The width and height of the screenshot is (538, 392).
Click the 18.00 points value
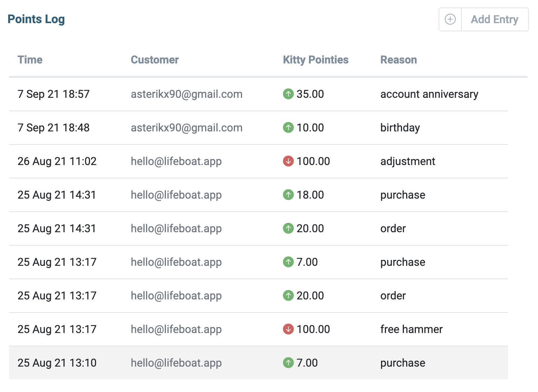tap(310, 195)
